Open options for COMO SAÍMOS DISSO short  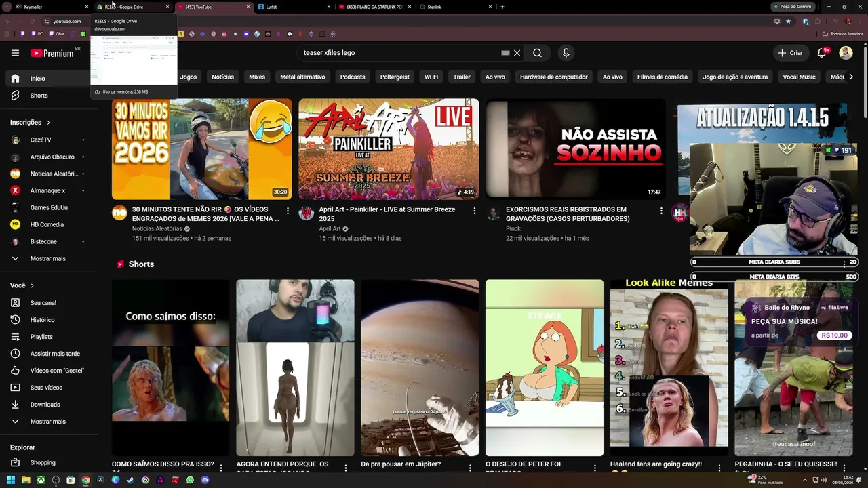221,468
